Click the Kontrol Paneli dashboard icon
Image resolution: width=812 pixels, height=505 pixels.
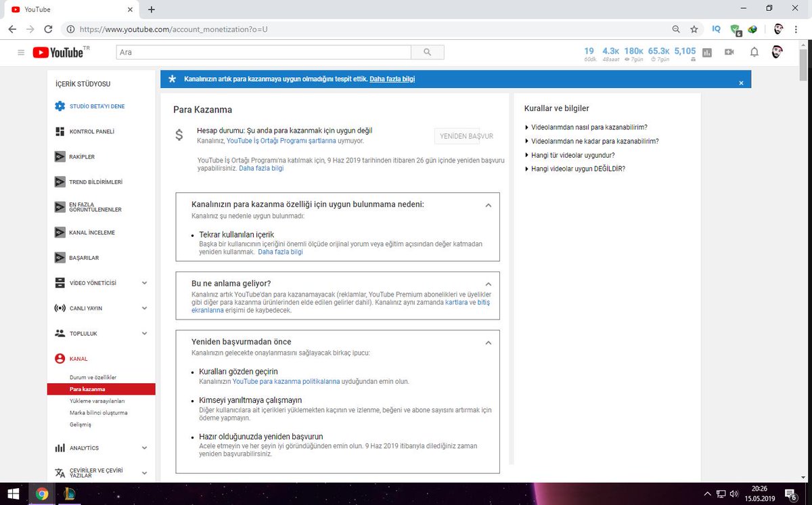click(x=60, y=131)
